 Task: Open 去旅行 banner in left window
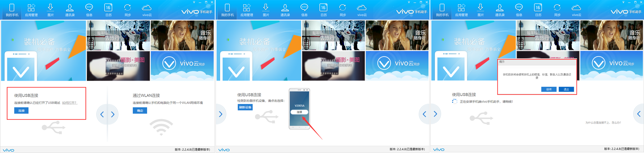point(118,35)
